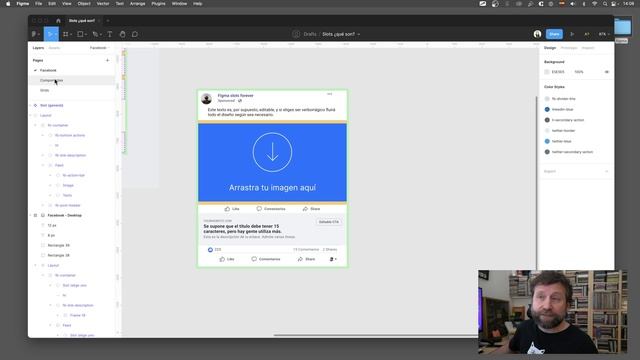Screen dimensions: 640x360
Task: Select the Frame tool
Action: 65,34
